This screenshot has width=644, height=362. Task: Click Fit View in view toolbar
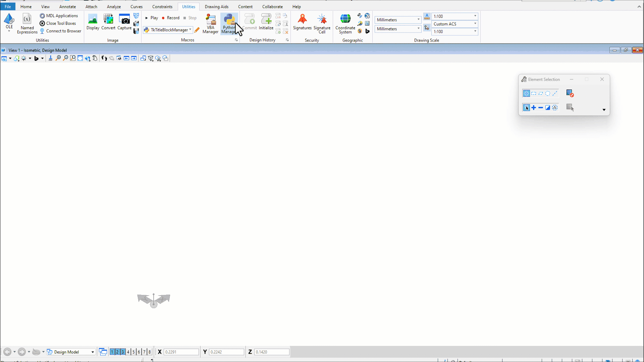80,58
